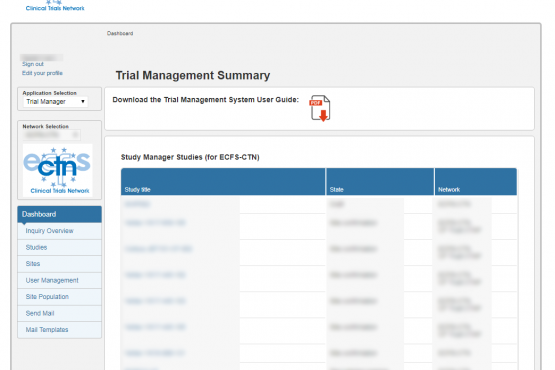The width and height of the screenshot is (555, 370).
Task: Download the User Guide PDF icon
Action: pyautogui.click(x=320, y=108)
